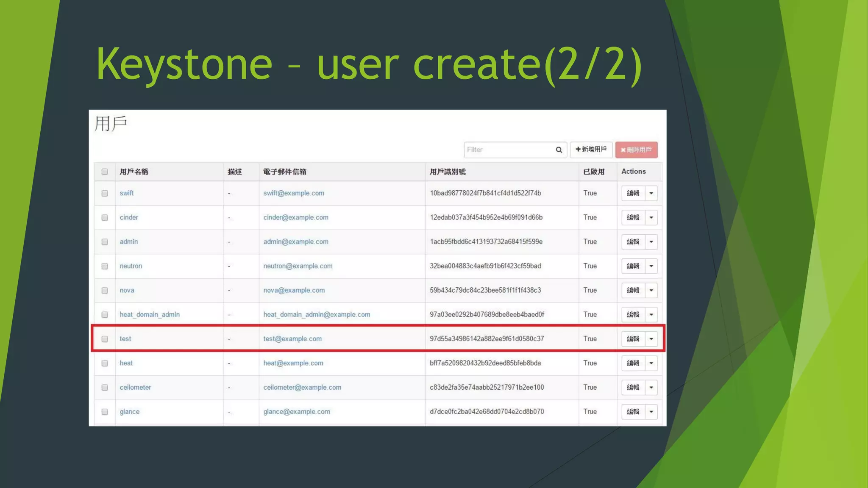Open actions dropdown arrow for cinder row

[x=651, y=217]
